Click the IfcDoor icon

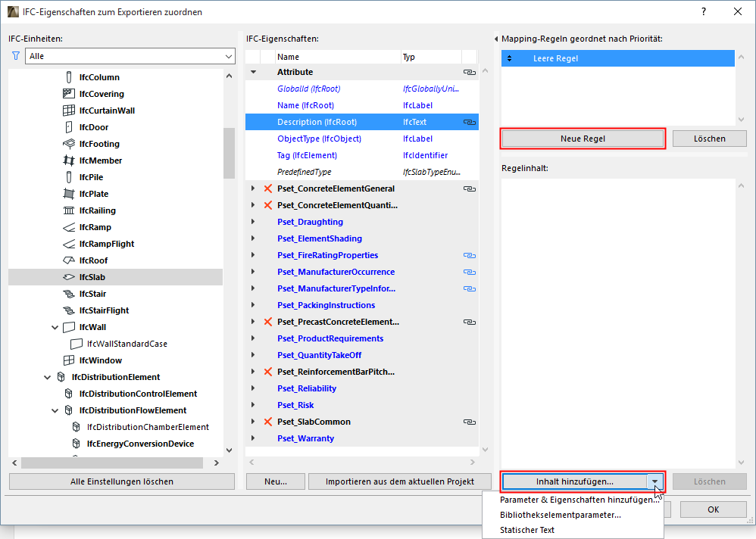click(69, 127)
